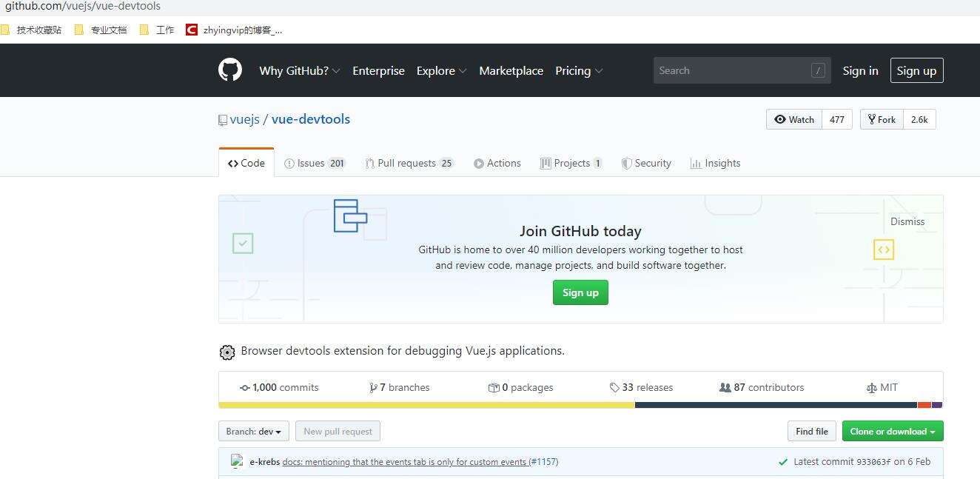This screenshot has height=479, width=980.
Task: Click commit hash 933063f
Action: pyautogui.click(x=873, y=462)
